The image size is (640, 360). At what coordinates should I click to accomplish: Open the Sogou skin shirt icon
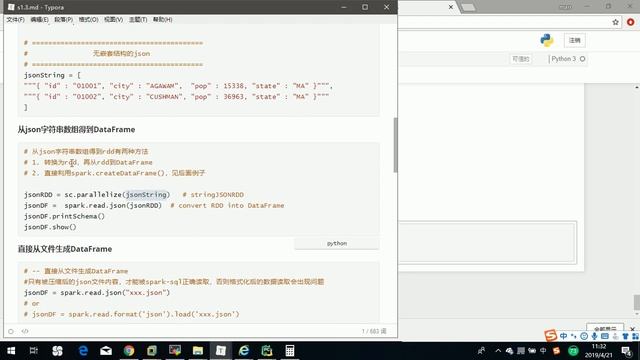[x=625, y=336]
